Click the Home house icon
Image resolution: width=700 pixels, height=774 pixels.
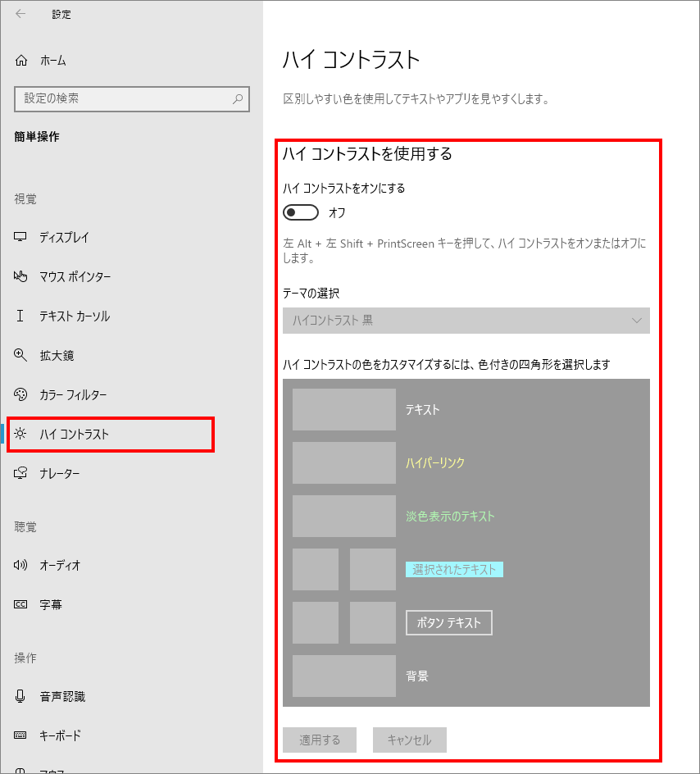point(21,60)
